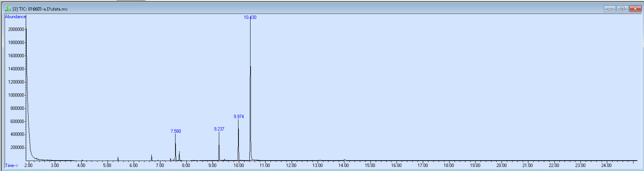
Task: Click the 200000 abundance tick label
Action: click(17, 148)
